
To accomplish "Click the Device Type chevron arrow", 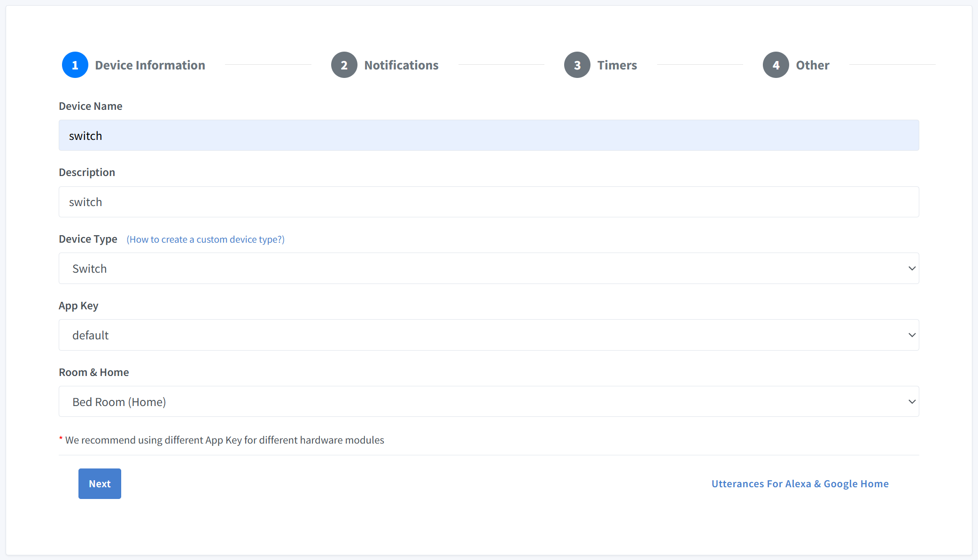I will [x=912, y=268].
